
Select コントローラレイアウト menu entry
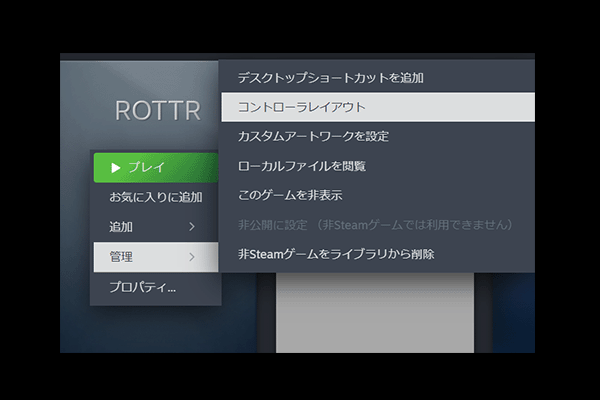point(378,107)
